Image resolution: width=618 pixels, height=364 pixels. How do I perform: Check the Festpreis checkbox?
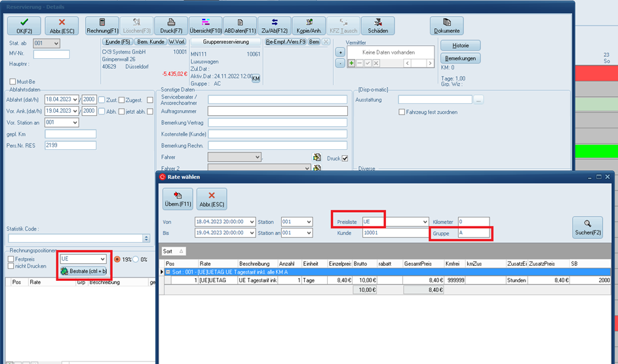[x=10, y=259]
